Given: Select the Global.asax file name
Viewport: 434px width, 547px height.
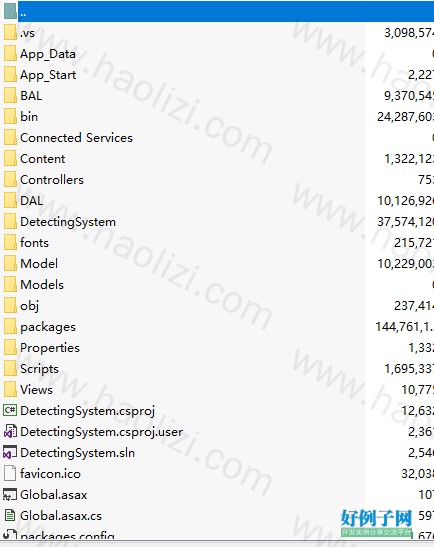Looking at the screenshot, I should coord(54,495).
